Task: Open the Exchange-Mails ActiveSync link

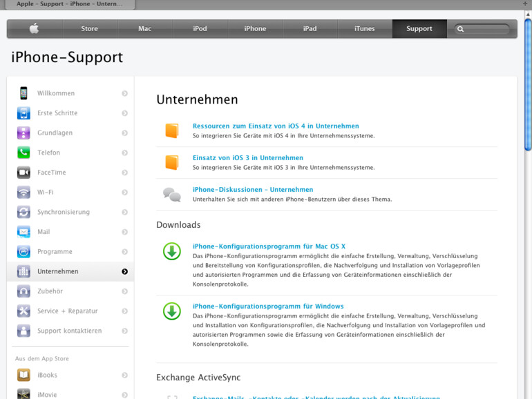Action: pyautogui.click(x=316, y=397)
